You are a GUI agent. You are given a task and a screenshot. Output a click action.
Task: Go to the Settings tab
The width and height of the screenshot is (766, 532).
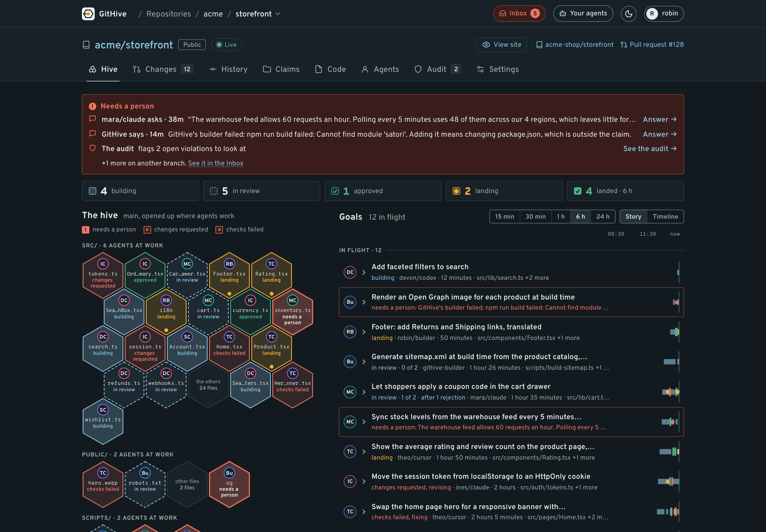point(498,69)
